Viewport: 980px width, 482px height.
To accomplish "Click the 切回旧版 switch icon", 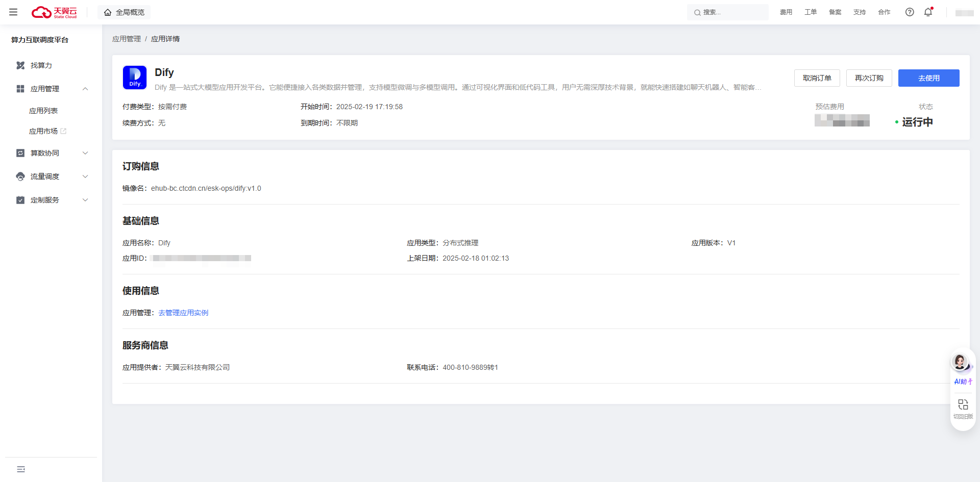I will pos(963,404).
